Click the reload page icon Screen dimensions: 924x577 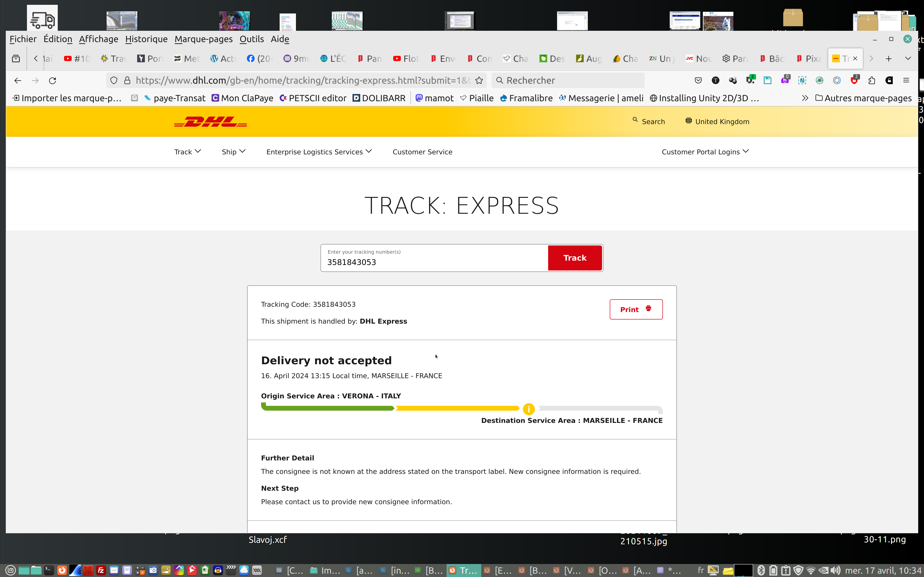[53, 81]
